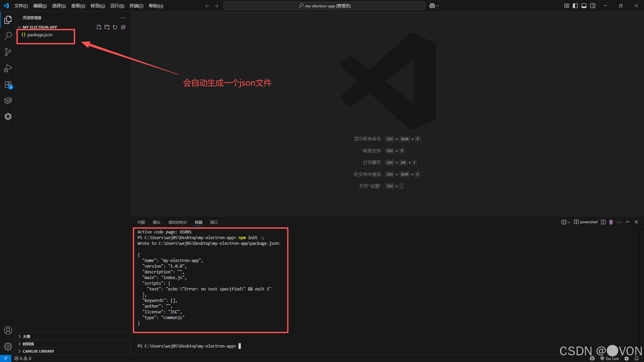644x362 pixels.
Task: Toggle the secondary side bar
Action: tap(593, 6)
